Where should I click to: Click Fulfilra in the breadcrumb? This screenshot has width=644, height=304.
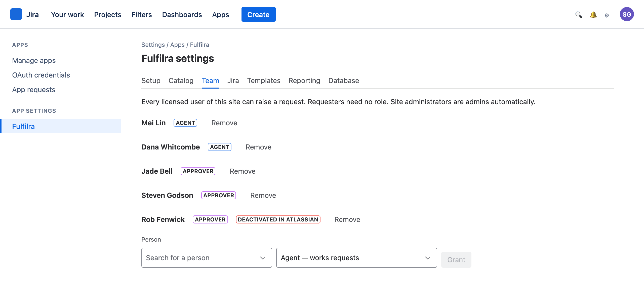[199, 45]
